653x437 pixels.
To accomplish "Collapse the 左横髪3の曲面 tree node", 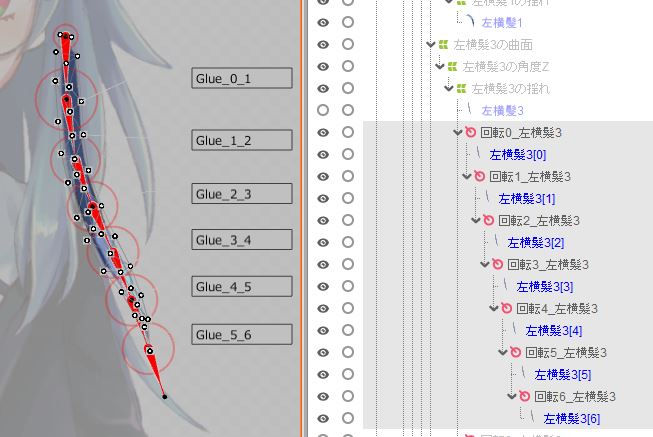I will point(431,45).
